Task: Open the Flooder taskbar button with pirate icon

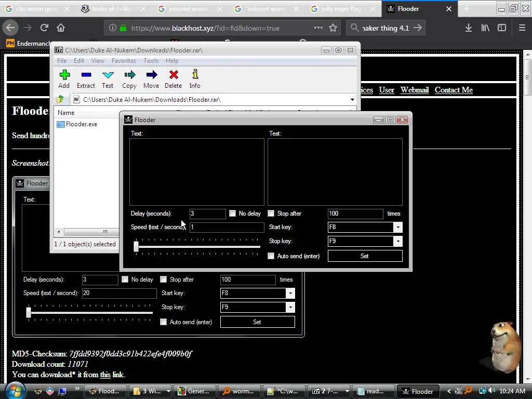Action: (418, 391)
